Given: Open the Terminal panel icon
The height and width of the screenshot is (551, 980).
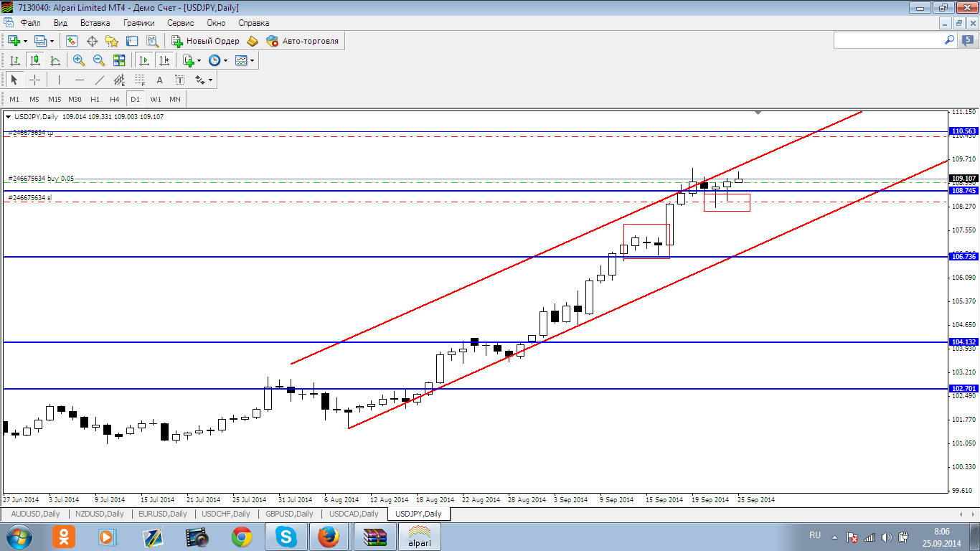Looking at the screenshot, I should (132, 41).
